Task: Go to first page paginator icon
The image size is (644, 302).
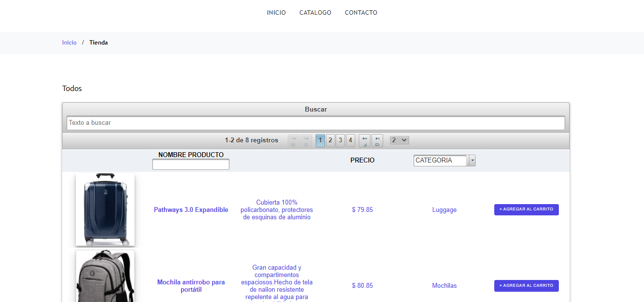Action: pyautogui.click(x=294, y=141)
